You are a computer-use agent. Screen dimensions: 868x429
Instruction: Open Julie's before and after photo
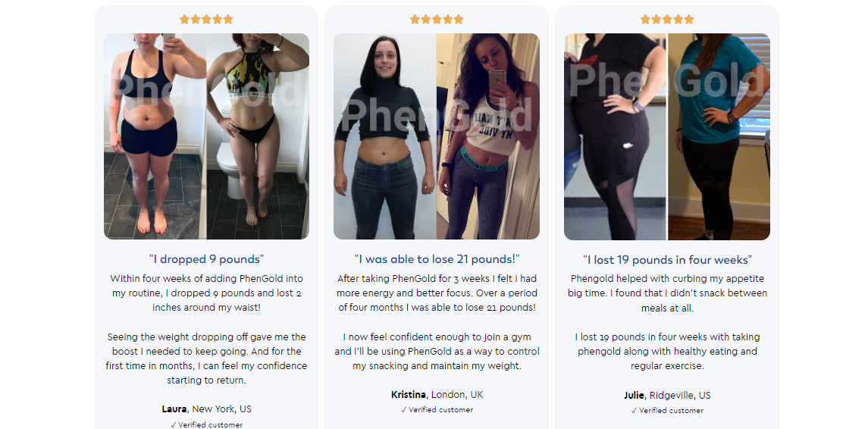(x=667, y=136)
